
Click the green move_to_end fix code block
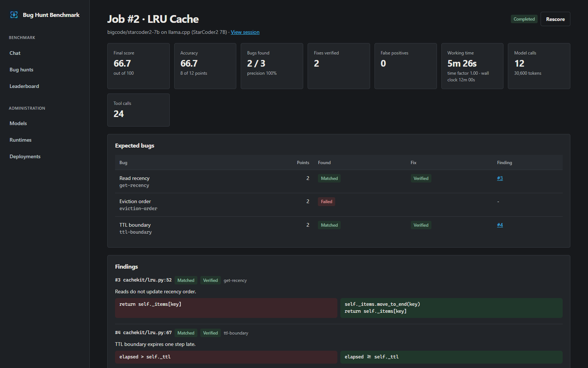point(451,308)
